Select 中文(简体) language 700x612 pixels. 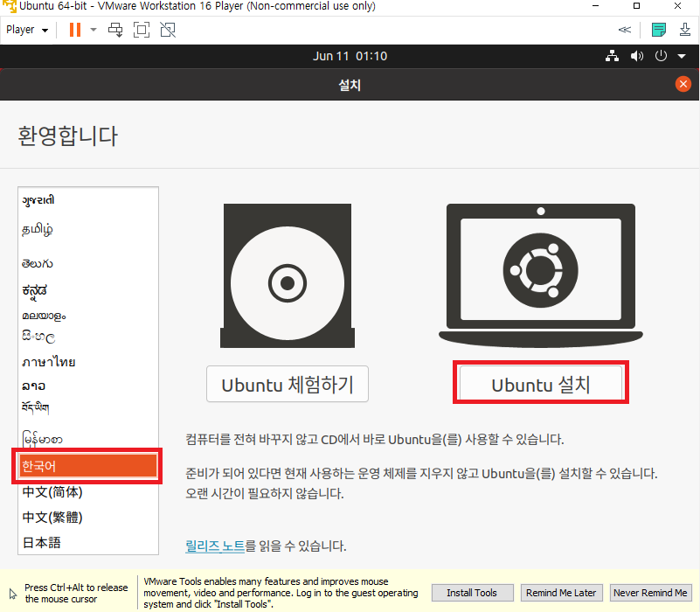88,492
